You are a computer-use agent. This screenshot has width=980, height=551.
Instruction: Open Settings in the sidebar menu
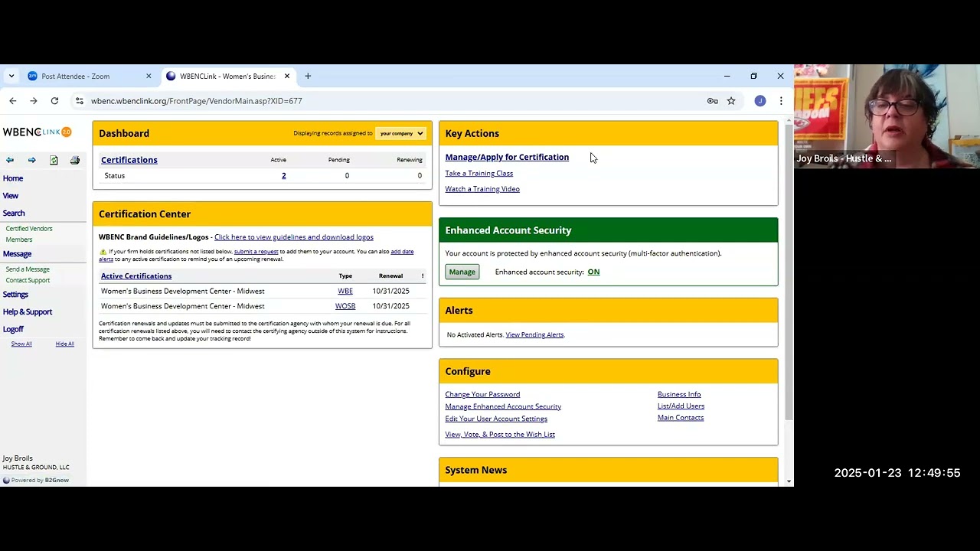click(x=15, y=295)
